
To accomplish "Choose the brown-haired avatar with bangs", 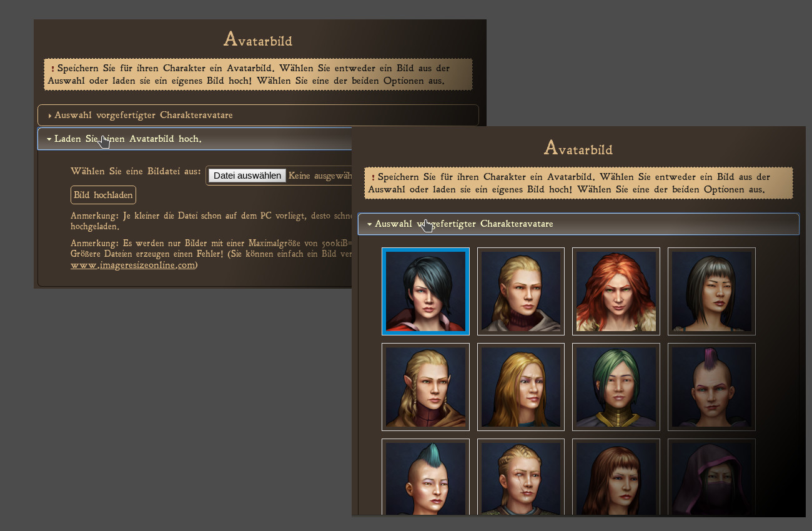I will (616, 477).
